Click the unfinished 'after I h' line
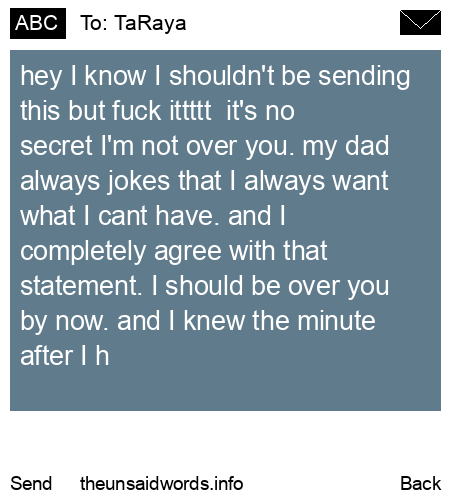 (65, 356)
